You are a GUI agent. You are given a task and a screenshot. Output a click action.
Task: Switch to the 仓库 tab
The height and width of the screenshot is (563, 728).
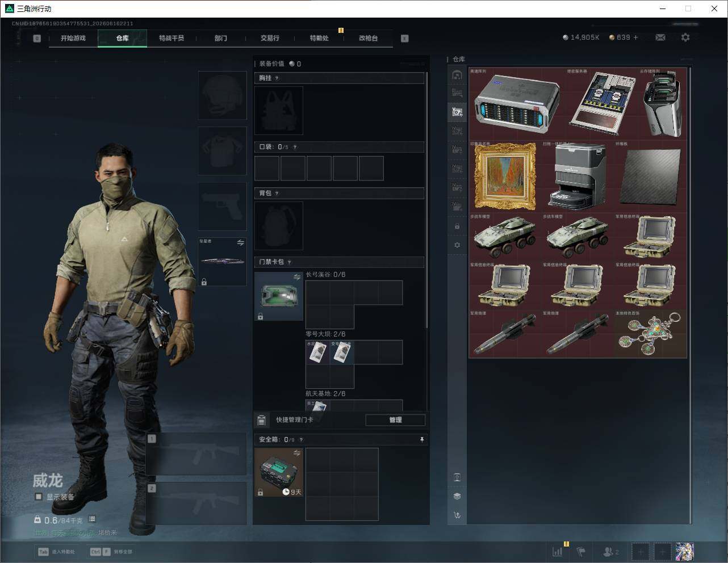pos(123,38)
